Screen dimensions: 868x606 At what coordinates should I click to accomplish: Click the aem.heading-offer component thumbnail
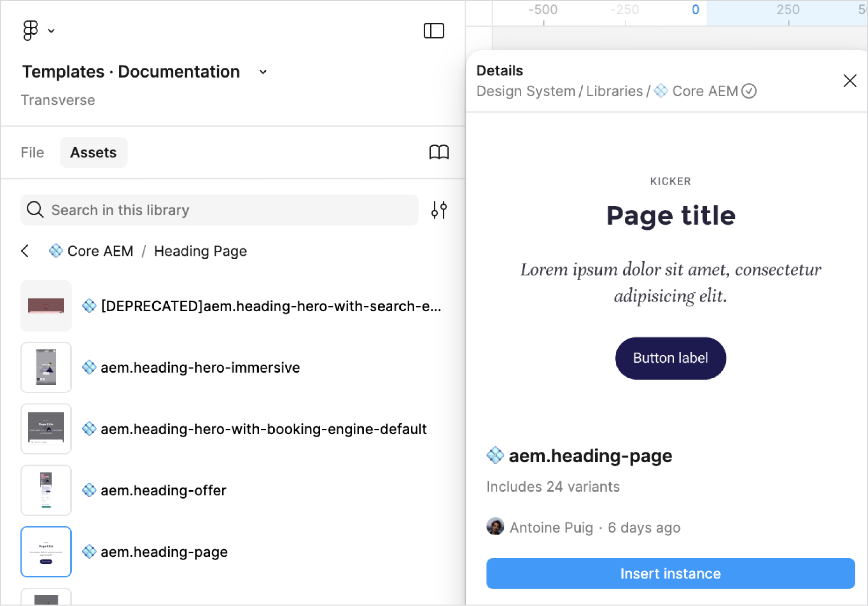click(45, 490)
